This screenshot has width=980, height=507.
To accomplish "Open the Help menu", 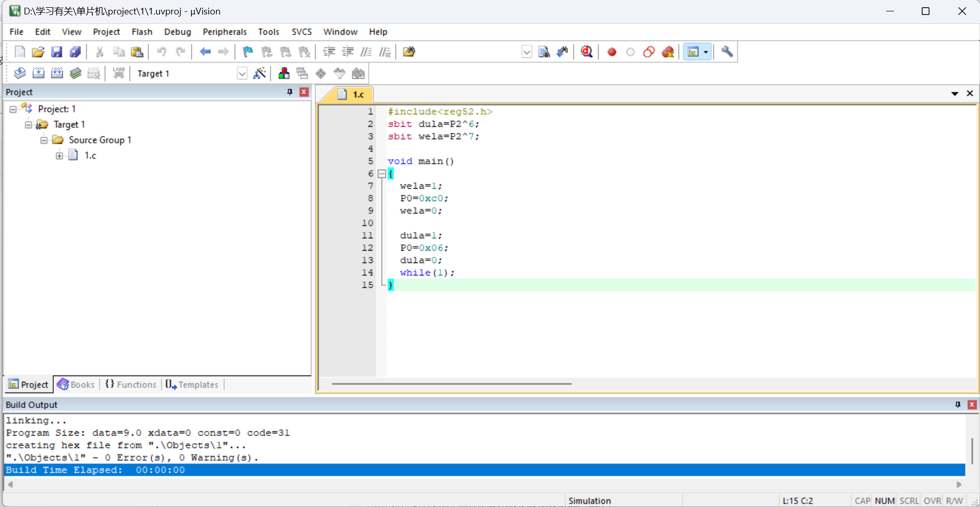I will (x=378, y=31).
